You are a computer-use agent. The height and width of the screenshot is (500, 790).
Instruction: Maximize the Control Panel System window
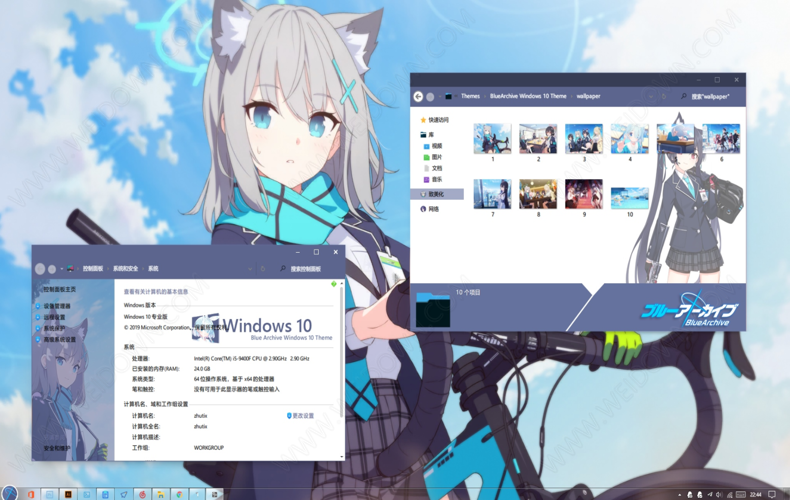pos(316,252)
